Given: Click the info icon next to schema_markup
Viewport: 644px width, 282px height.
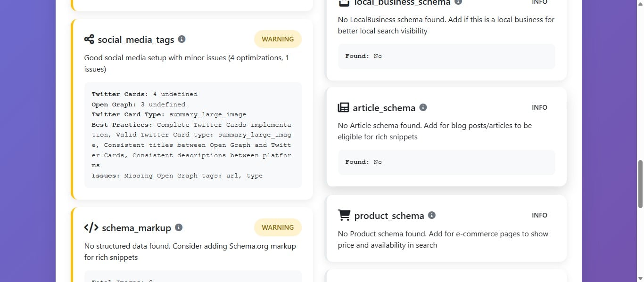Looking at the screenshot, I should (x=178, y=227).
